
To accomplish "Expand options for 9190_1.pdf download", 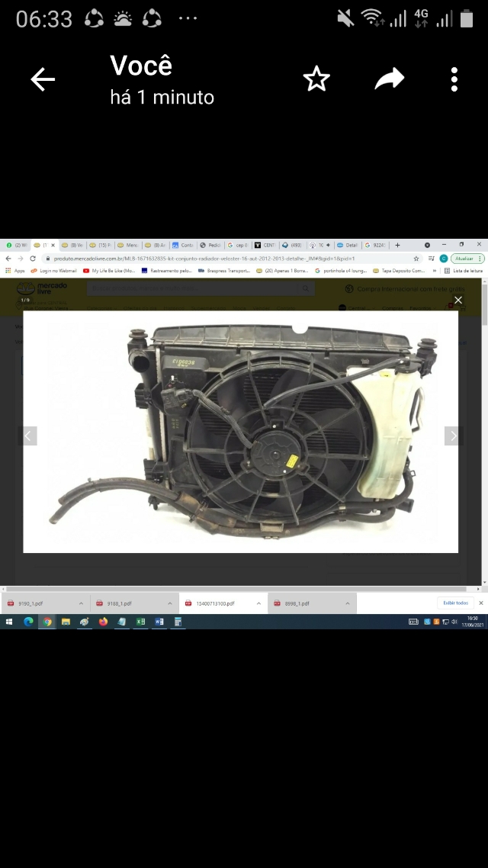I will point(80,603).
